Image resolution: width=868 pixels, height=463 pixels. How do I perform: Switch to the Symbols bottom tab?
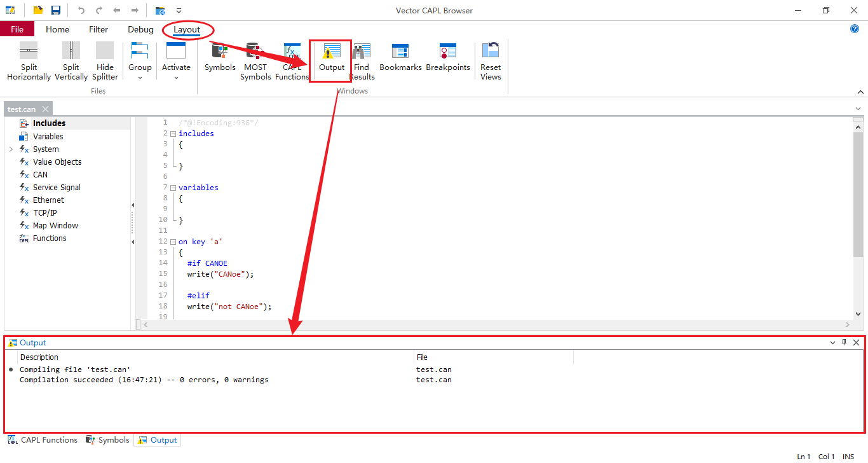tap(107, 439)
